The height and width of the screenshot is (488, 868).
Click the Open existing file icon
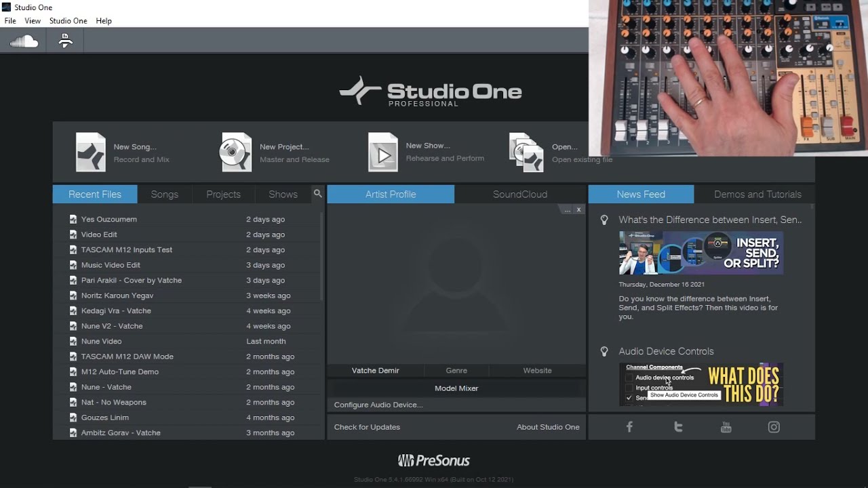coord(527,152)
